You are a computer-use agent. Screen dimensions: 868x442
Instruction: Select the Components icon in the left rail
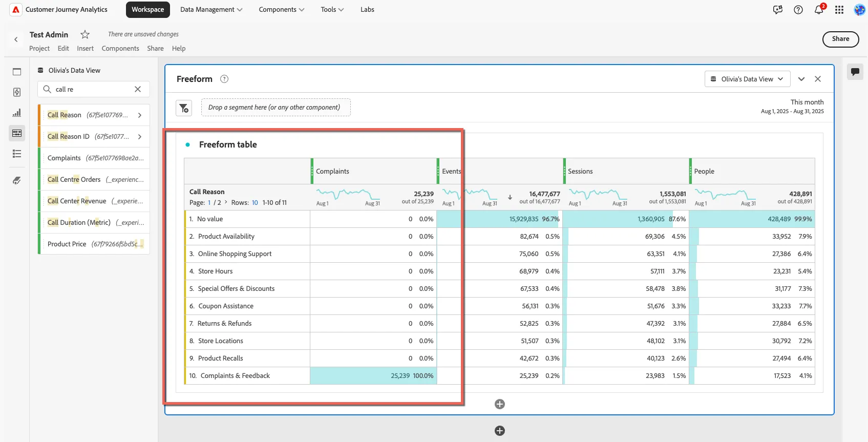click(x=17, y=133)
